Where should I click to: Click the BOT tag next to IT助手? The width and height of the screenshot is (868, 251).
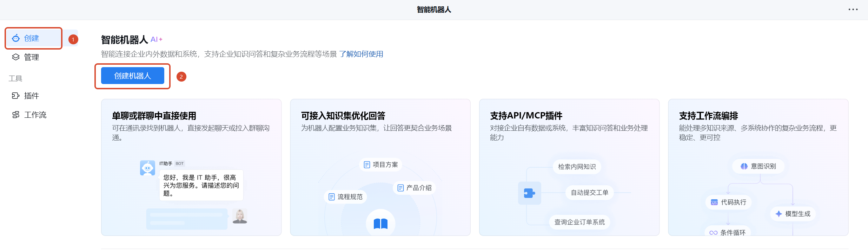180,163
